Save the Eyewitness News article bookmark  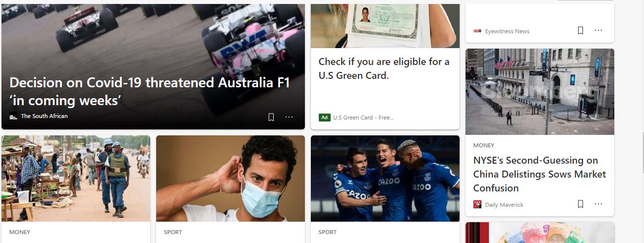(581, 30)
